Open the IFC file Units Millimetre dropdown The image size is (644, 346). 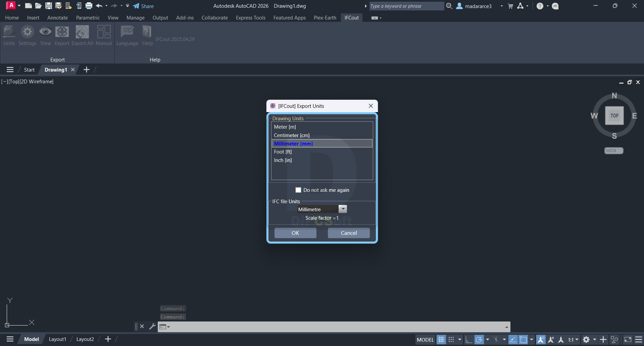click(x=343, y=209)
